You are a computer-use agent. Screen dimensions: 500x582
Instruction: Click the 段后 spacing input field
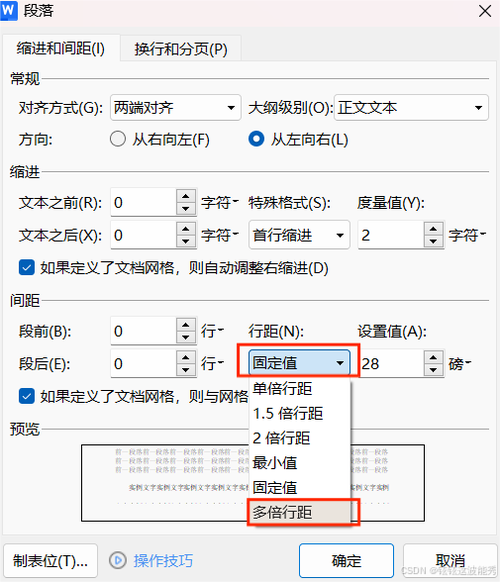[143, 363]
